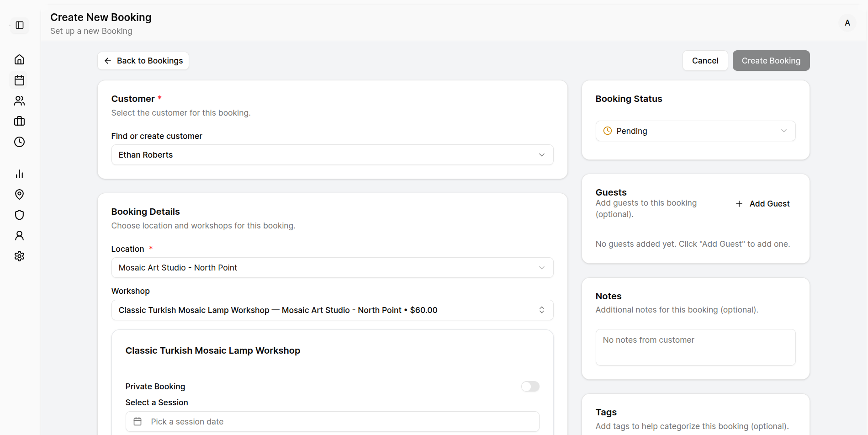Click the shield security icon
Screen dimensions: 868x435
(19, 215)
